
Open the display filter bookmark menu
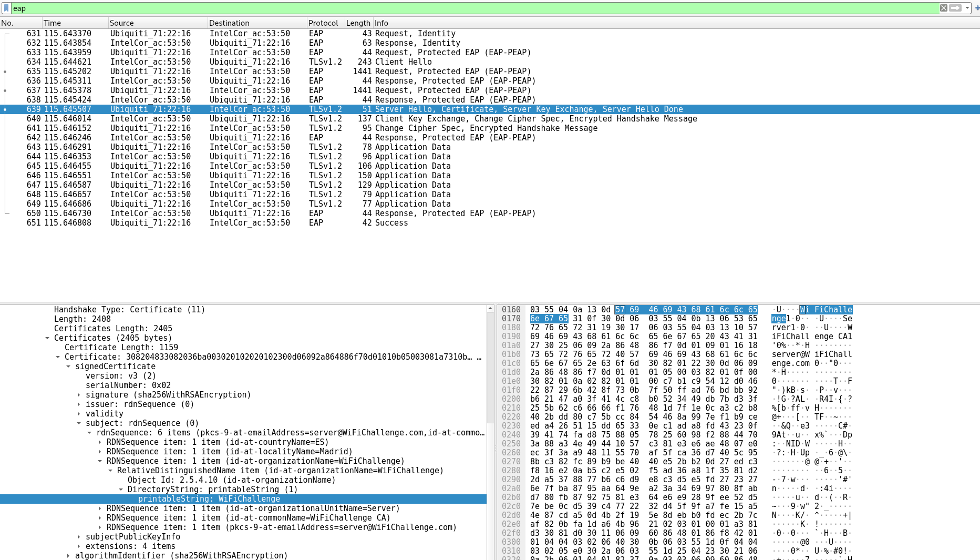point(6,8)
